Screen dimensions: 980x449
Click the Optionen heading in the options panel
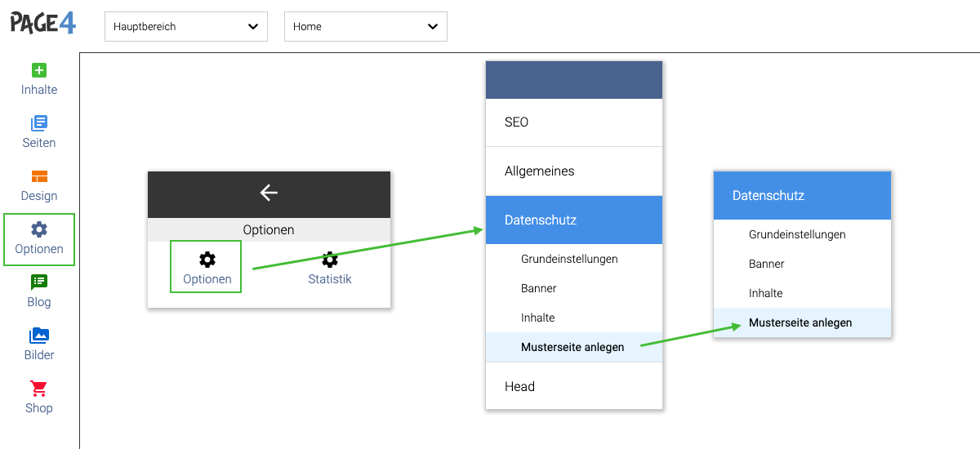(269, 230)
